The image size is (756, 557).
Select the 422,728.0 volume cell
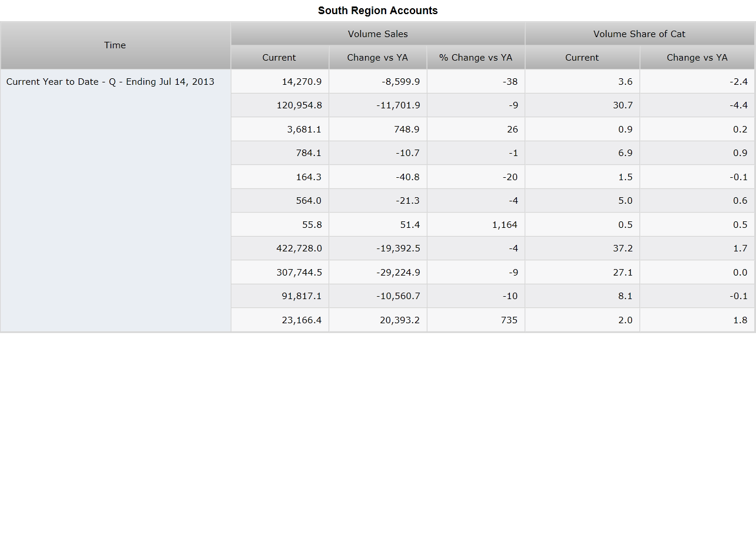click(280, 248)
